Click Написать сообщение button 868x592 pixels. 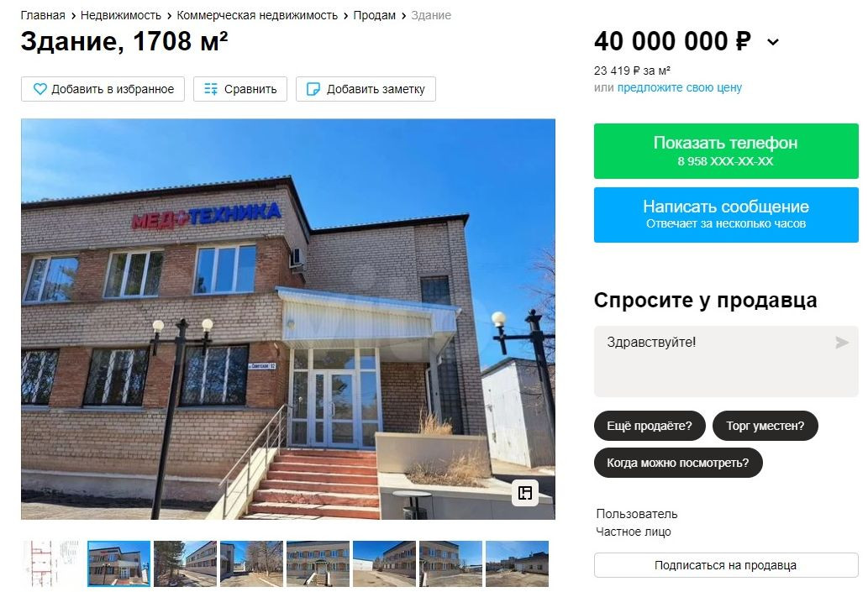click(726, 215)
